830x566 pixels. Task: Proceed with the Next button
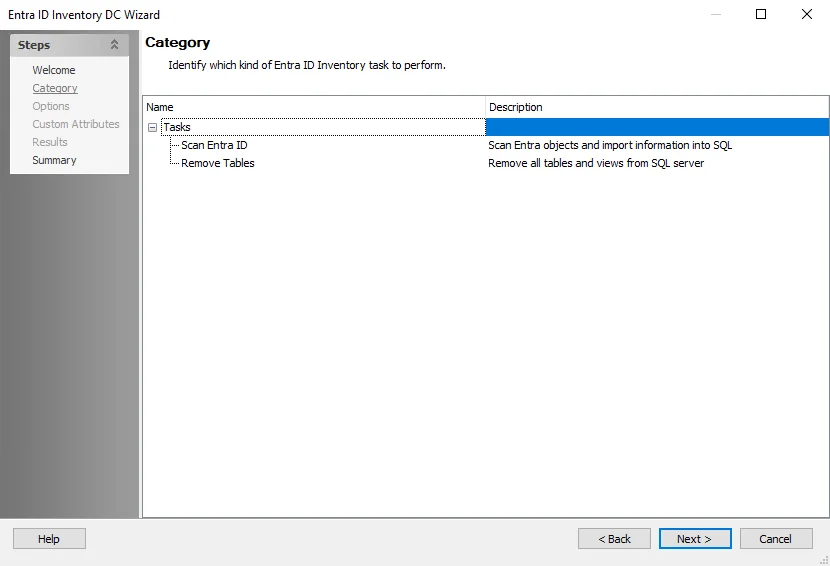click(x=695, y=538)
